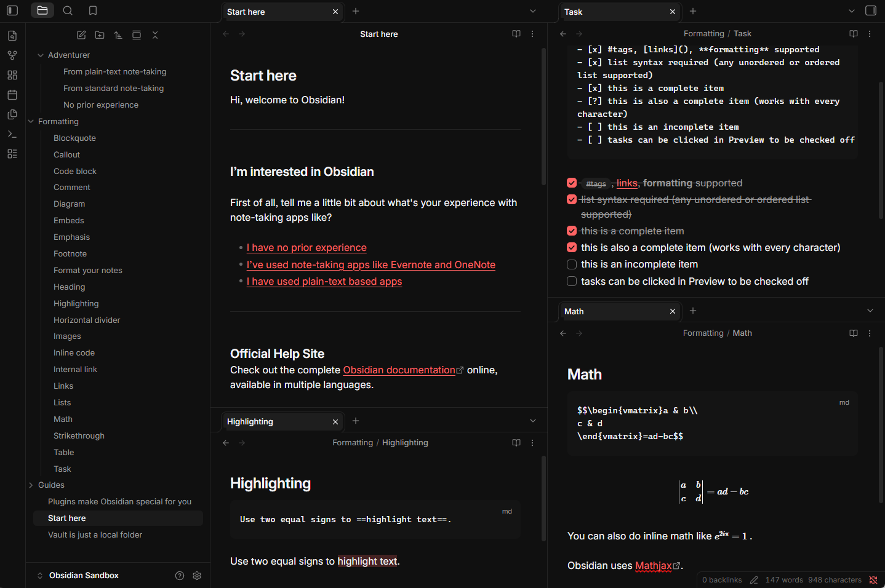Image resolution: width=885 pixels, height=588 pixels.
Task: Select the Highlighting tab
Action: click(x=283, y=421)
